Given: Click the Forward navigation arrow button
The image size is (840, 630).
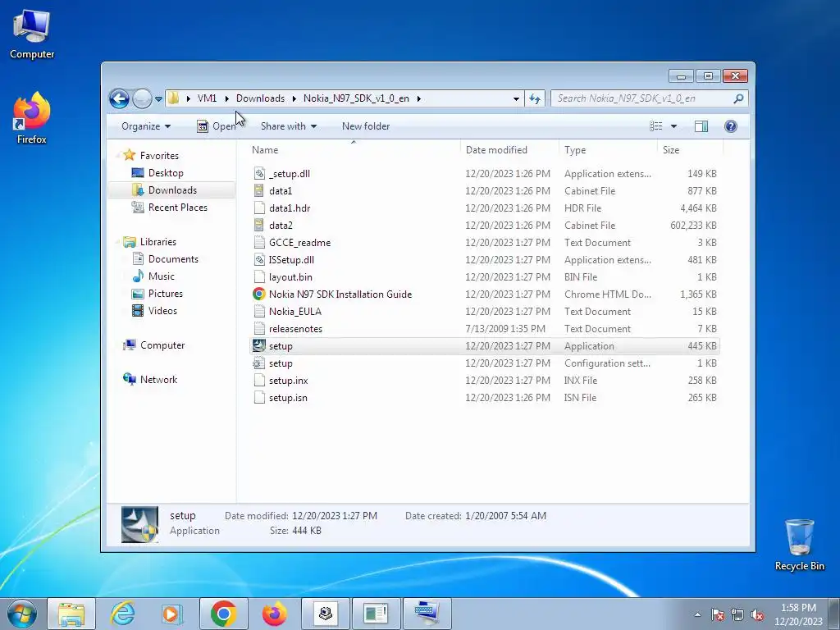Looking at the screenshot, I should tap(142, 98).
